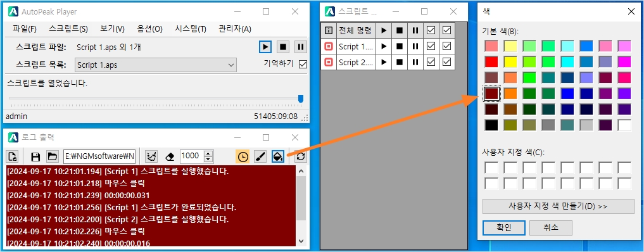Select the Script 1.... cell in table
The width and height of the screenshot is (644, 252).
point(356,46)
